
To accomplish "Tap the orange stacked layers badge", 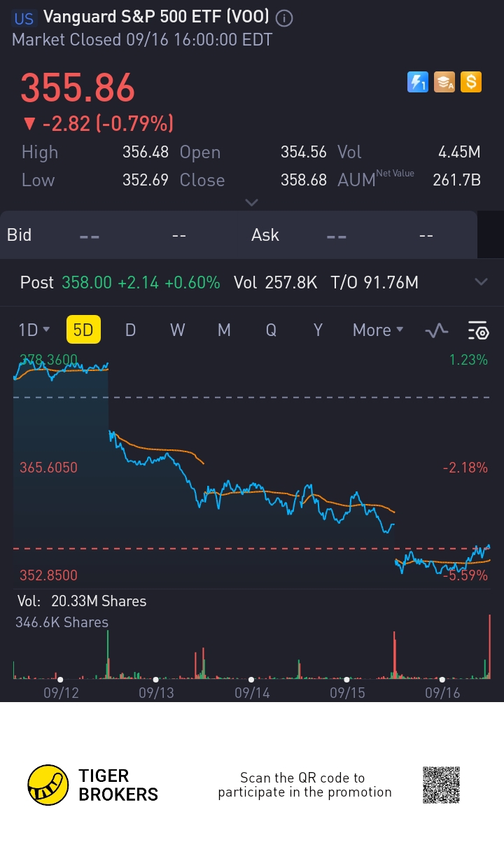I will click(444, 83).
